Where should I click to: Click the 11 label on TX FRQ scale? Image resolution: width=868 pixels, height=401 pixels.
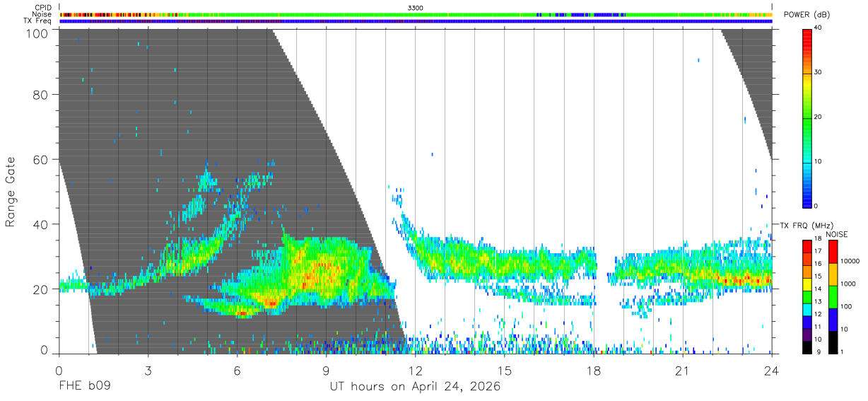click(818, 327)
